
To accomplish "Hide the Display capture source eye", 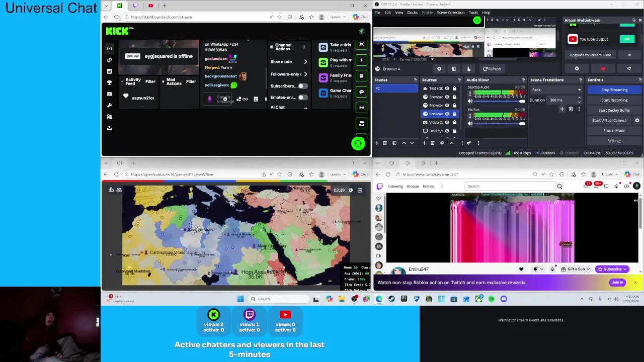I will 447,131.
